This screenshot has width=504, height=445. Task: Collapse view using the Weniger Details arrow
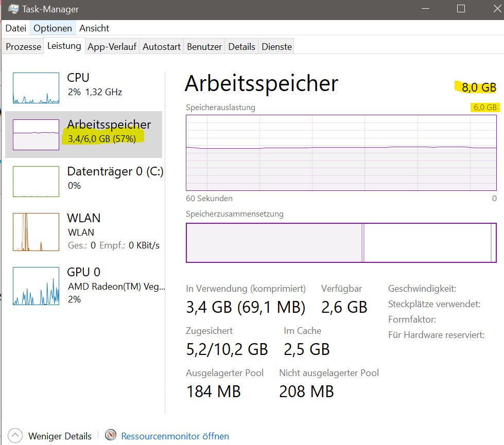(x=16, y=436)
